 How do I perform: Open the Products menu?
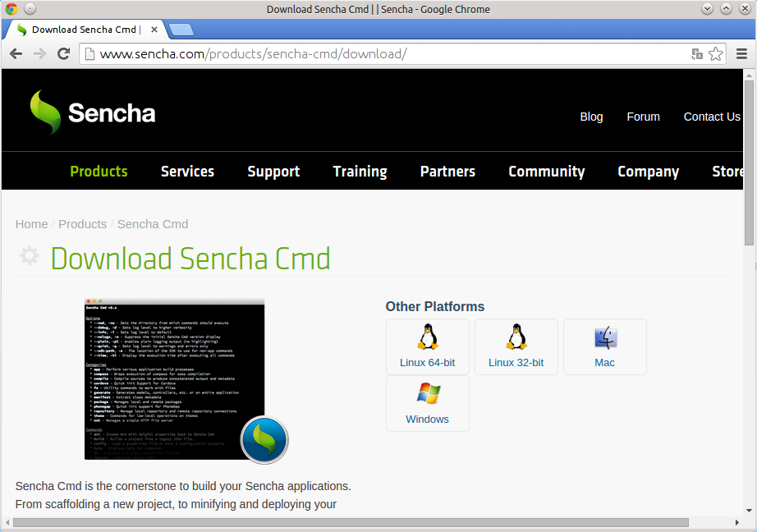[x=99, y=171]
